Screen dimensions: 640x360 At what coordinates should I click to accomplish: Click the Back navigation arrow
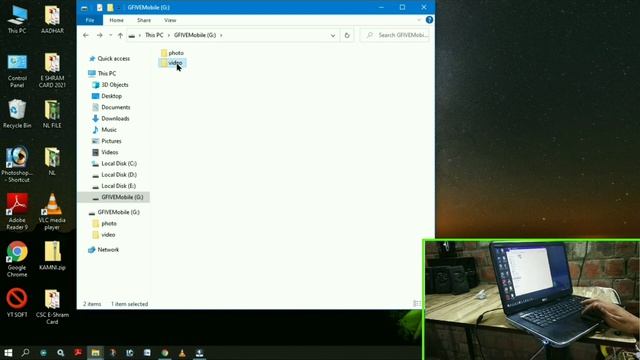tap(86, 36)
